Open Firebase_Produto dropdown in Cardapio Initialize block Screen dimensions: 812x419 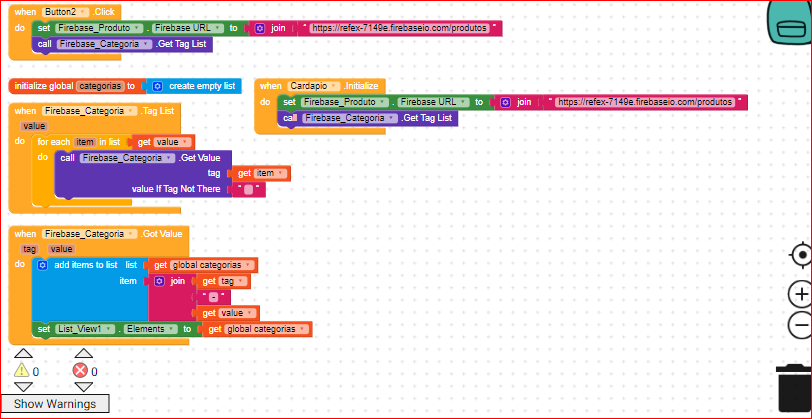pos(344,102)
